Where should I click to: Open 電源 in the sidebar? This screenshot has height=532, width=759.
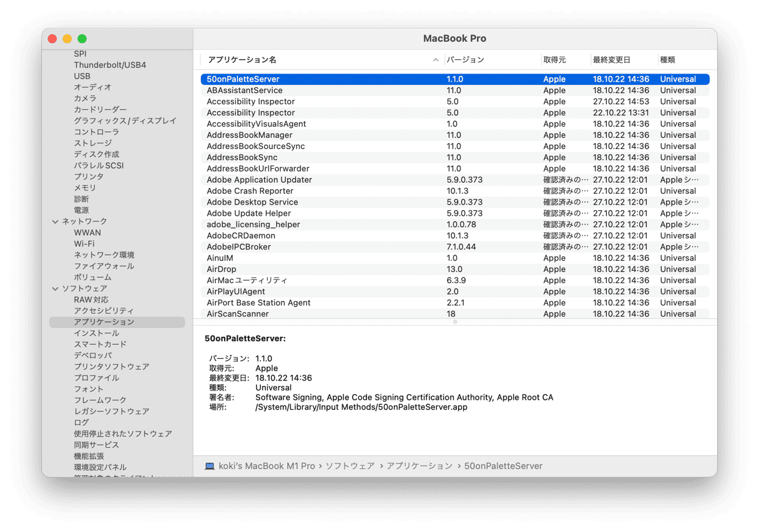pos(81,211)
